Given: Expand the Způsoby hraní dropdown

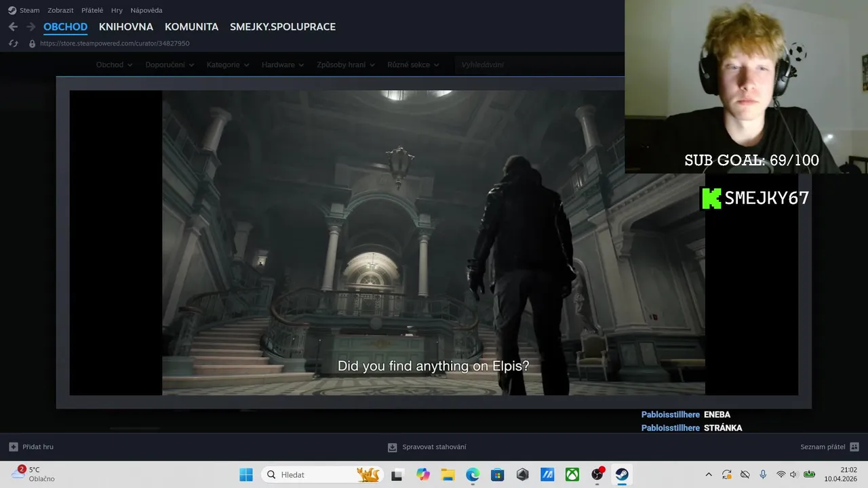Looking at the screenshot, I should (x=346, y=65).
